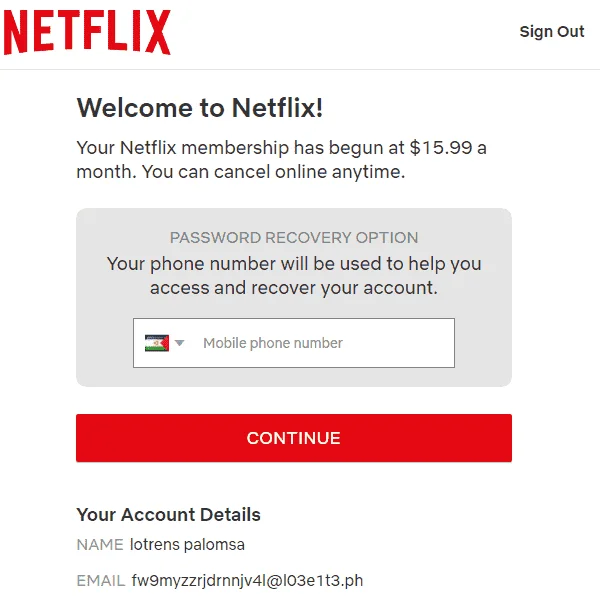
Task: Click the $15.99 membership price text
Action: pyautogui.click(x=441, y=148)
